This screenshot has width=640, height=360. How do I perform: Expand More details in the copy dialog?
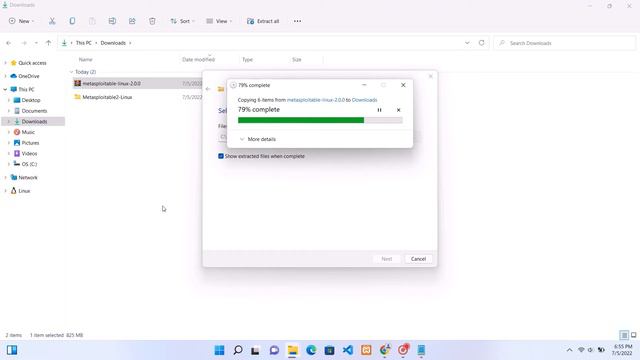[x=258, y=139]
